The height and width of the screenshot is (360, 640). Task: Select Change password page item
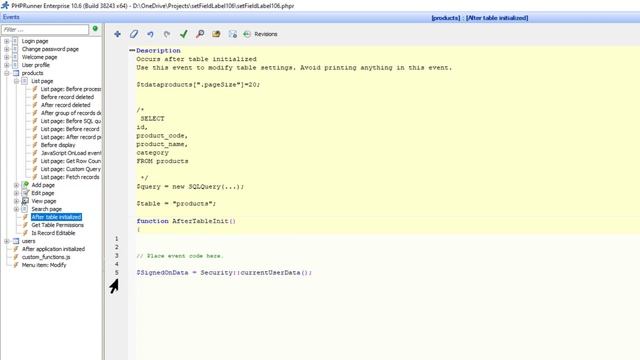[50, 49]
